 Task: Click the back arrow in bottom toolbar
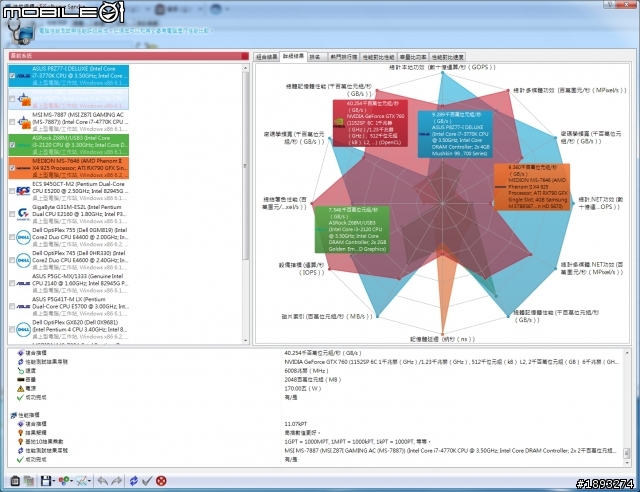coord(102,481)
